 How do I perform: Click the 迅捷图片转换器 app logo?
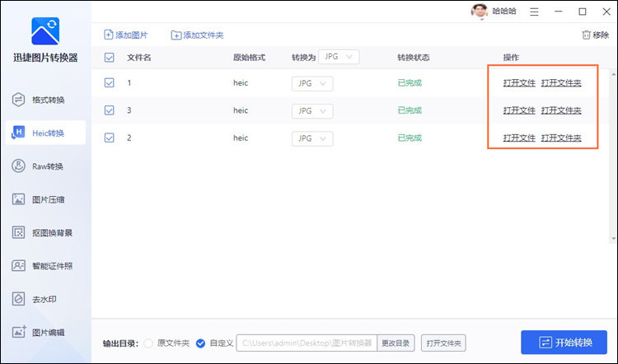tap(45, 31)
